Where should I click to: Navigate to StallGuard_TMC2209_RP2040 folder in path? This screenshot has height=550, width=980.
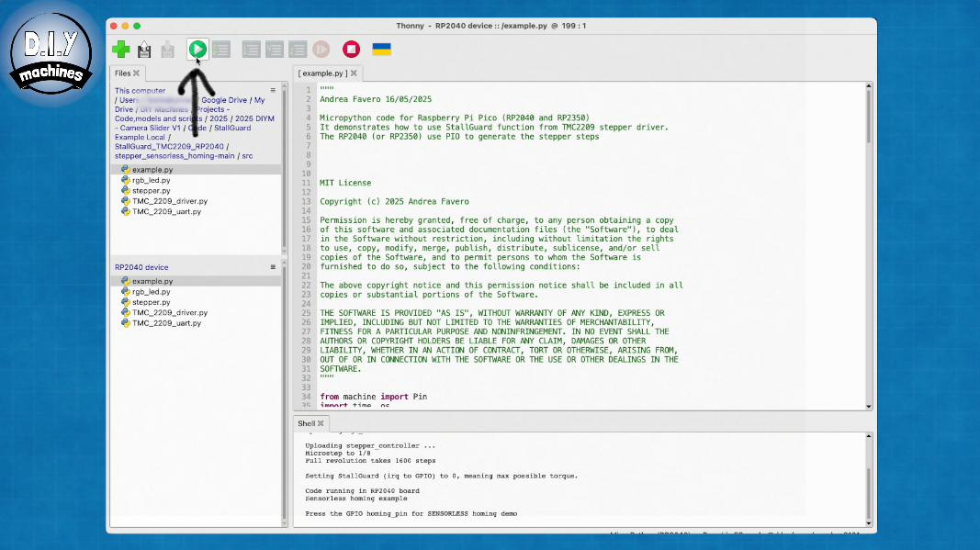click(x=169, y=146)
